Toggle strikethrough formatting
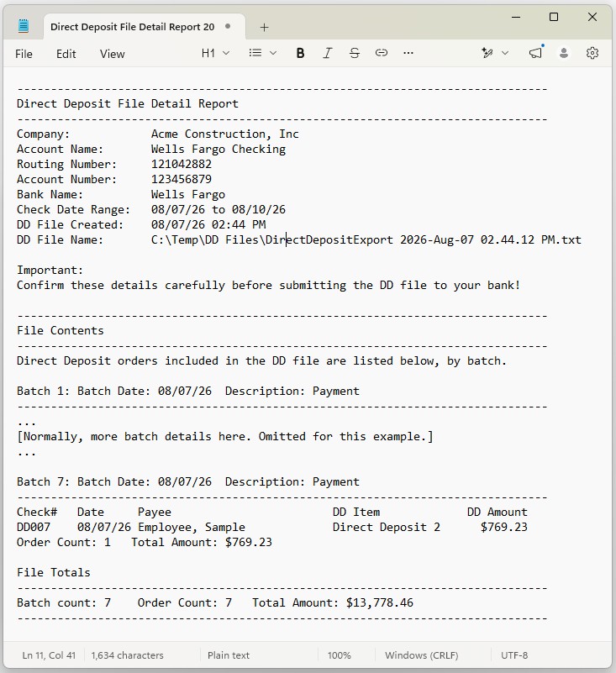Image resolution: width=616 pixels, height=673 pixels. coord(355,53)
